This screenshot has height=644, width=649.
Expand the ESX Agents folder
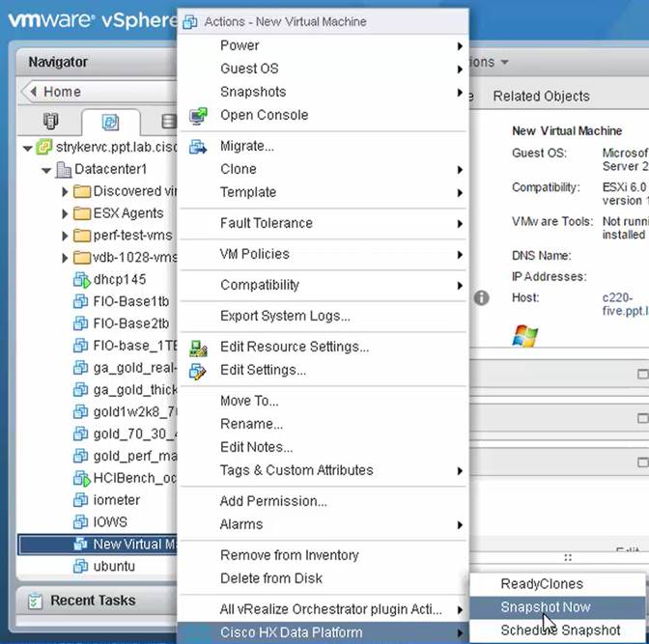click(x=65, y=213)
